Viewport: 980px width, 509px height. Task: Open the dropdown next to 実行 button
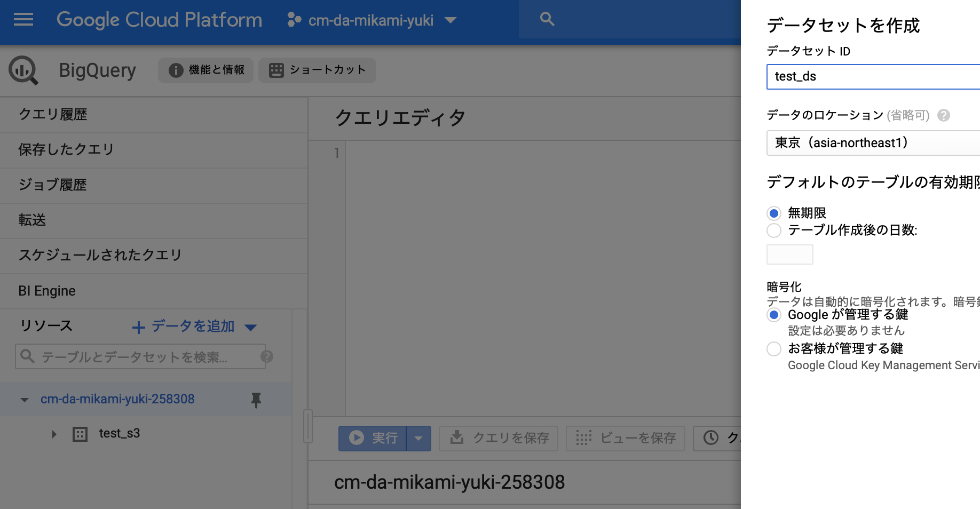[420, 438]
